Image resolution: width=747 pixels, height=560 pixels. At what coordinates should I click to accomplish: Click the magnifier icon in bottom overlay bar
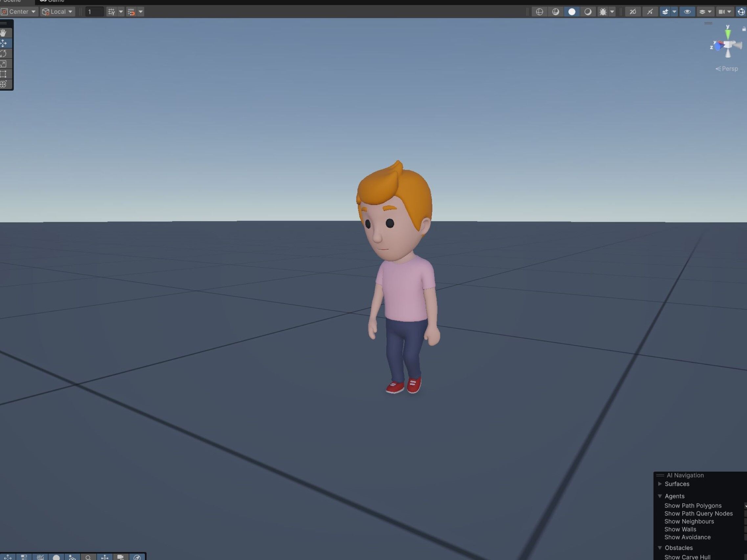[x=88, y=557]
